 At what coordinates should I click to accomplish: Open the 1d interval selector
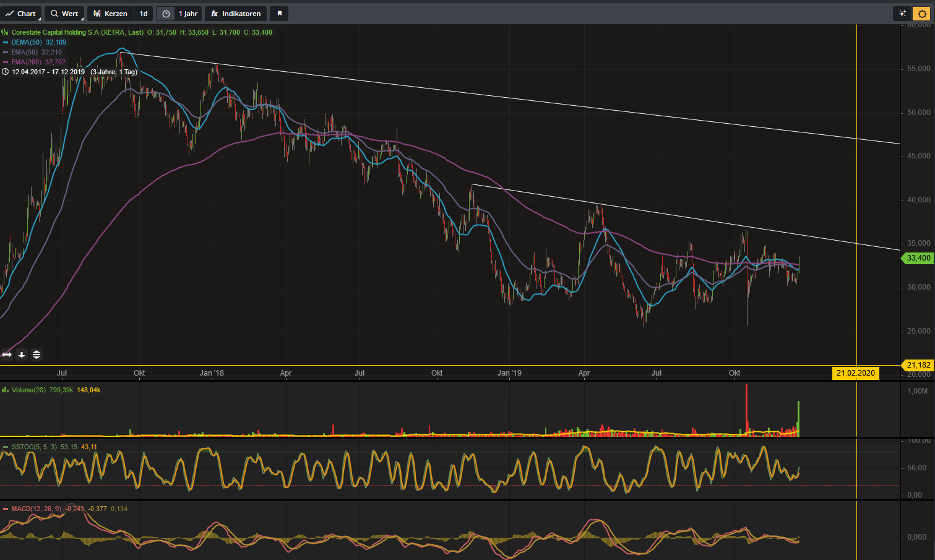[x=143, y=13]
